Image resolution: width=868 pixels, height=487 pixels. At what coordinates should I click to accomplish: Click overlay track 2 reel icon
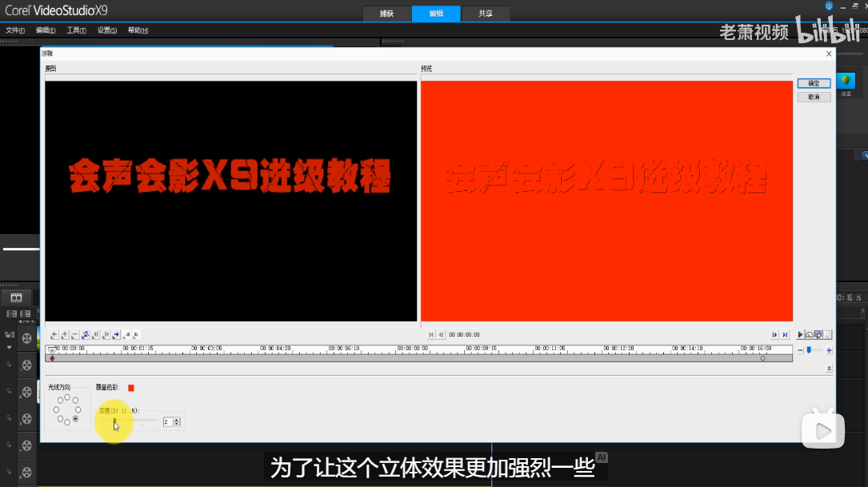[x=26, y=392]
